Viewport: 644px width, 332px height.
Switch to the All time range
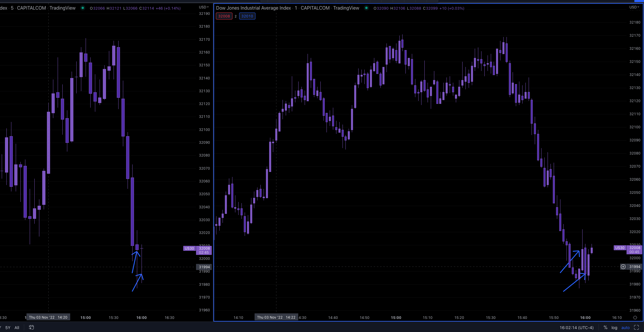pyautogui.click(x=17, y=327)
